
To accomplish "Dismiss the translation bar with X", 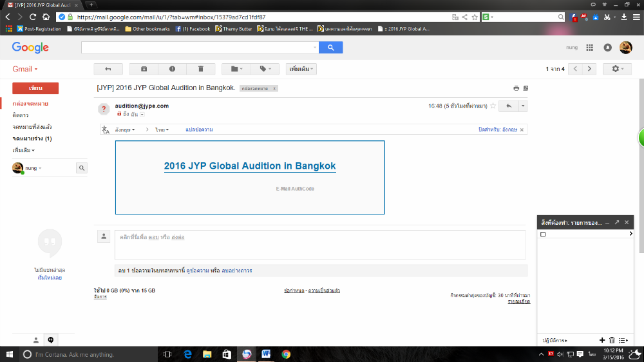I will [522, 130].
